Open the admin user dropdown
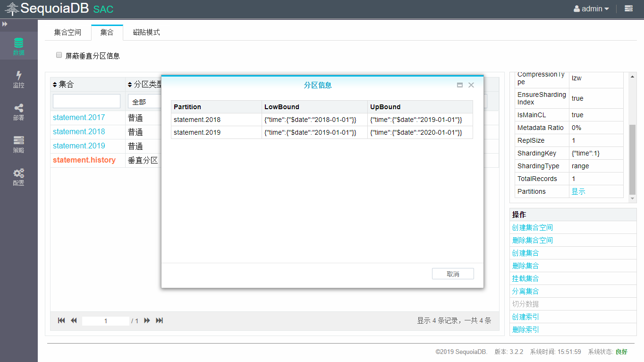This screenshot has height=362, width=644. 591,9
